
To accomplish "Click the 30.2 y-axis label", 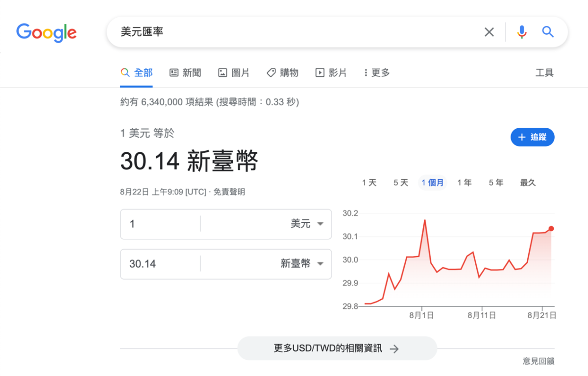I will pos(350,213).
